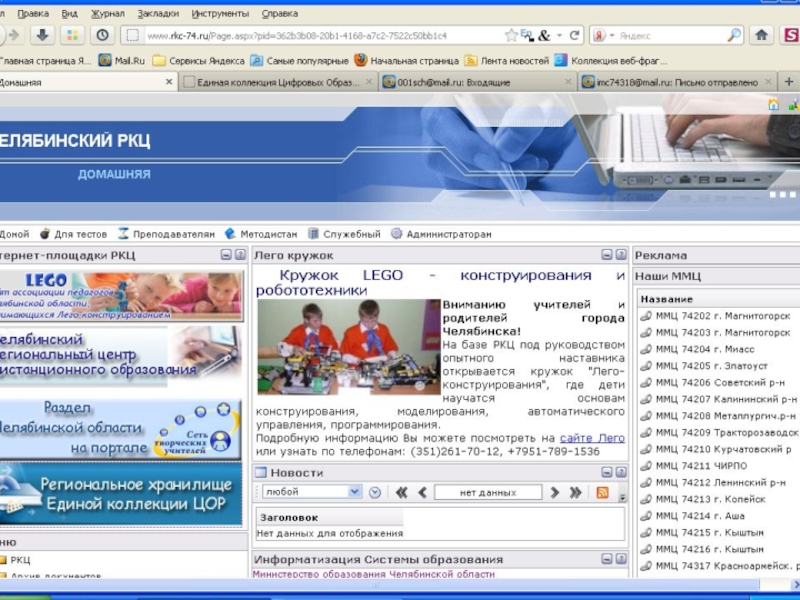This screenshot has width=800, height=600.
Task: Open the РКЦ folder in menu tree
Action: (15, 560)
